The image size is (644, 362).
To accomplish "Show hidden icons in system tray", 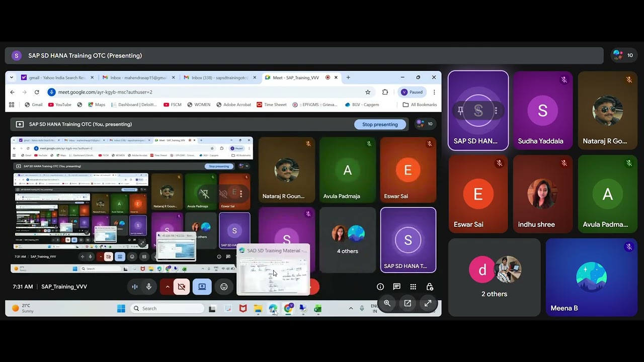I will click(351, 308).
